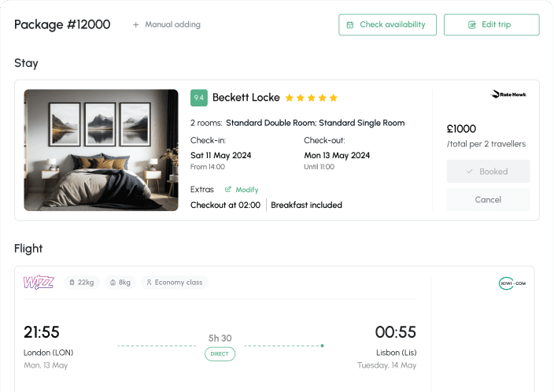Click the Wizz airline logo

[x=39, y=282]
